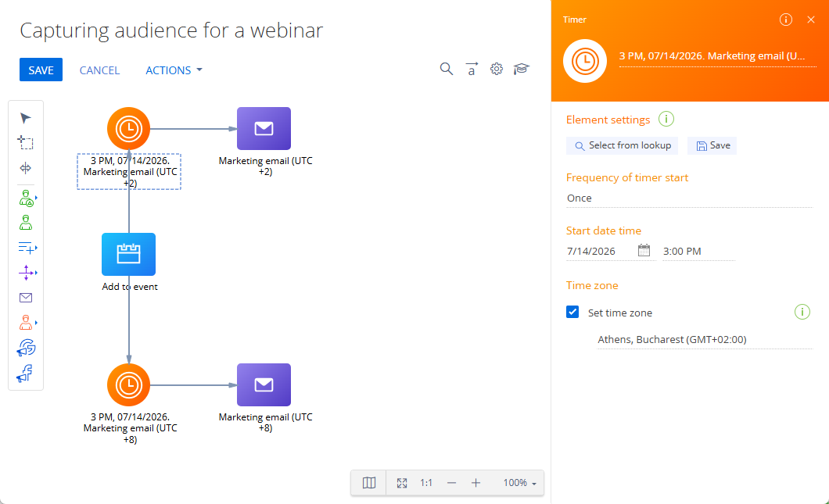Click Select from lookup button
The width and height of the screenshot is (829, 504).
coord(623,145)
